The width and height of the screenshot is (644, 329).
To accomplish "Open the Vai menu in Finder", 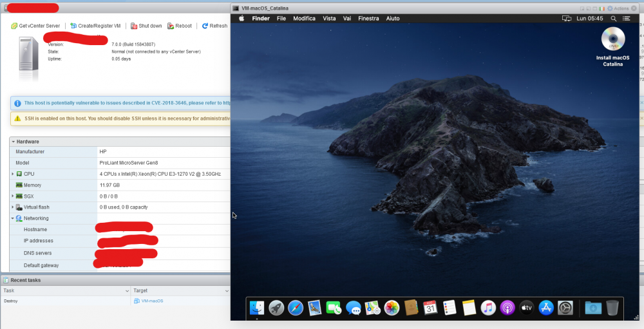I will (347, 19).
